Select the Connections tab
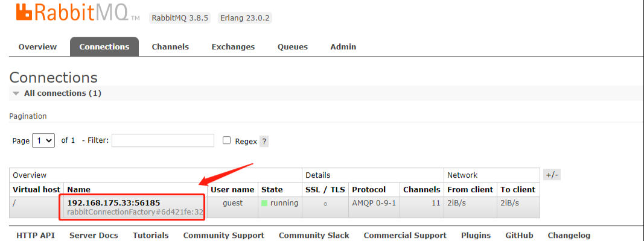Screen dimensions: 644x241 tap(104, 47)
